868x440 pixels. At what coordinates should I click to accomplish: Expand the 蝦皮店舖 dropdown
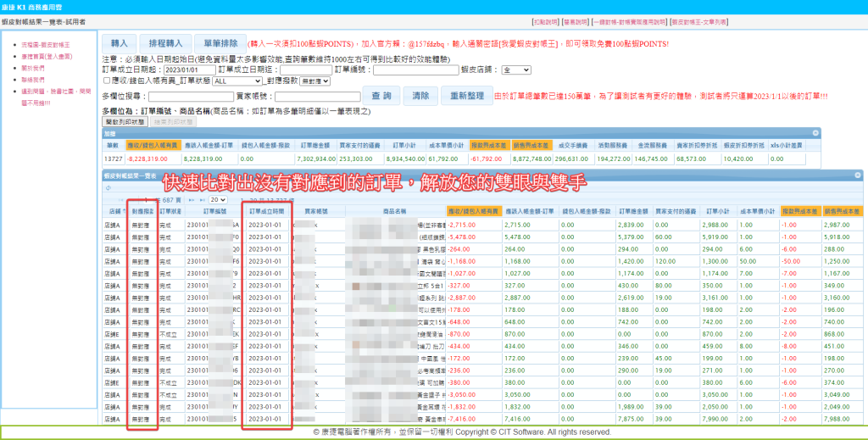point(516,70)
